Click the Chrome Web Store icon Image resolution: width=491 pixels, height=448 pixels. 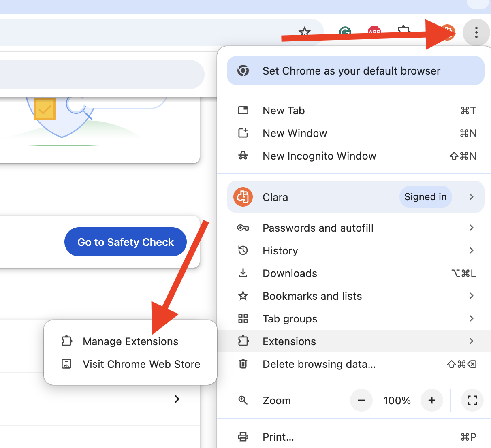[66, 364]
